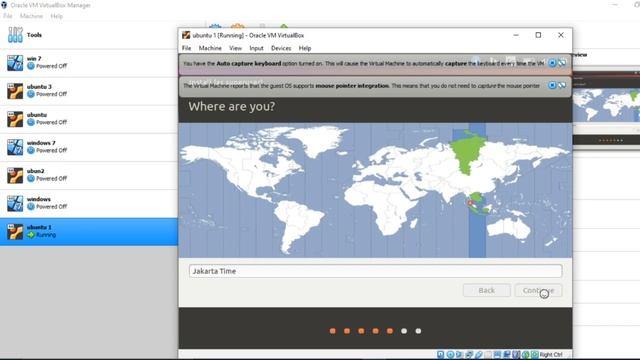Click the Tools icon in VirtualBox Manager

pos(15,35)
